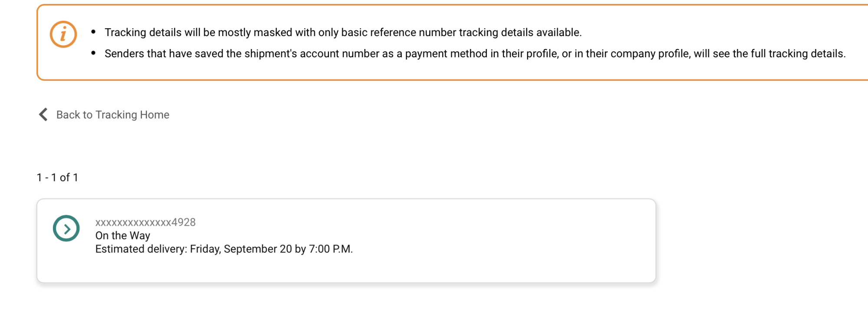Screen dimensions: 868x313
Task: Click the back chevron arrow icon
Action: 43,115
